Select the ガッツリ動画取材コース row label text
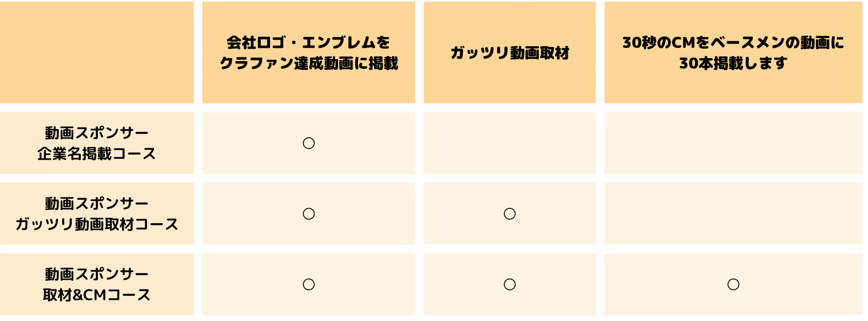This screenshot has width=868, height=321. pos(97,224)
